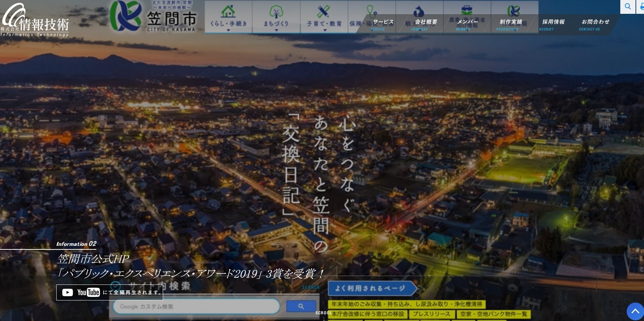Viewport: 644px width, 321px height.
Task: Click the 株式会社情報技術 company logo
Action: point(35,21)
